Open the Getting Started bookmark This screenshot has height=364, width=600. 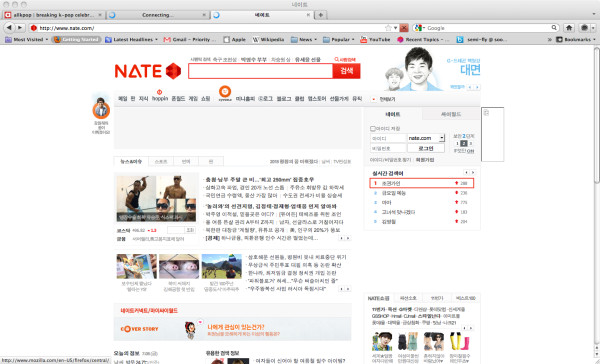tap(77, 39)
